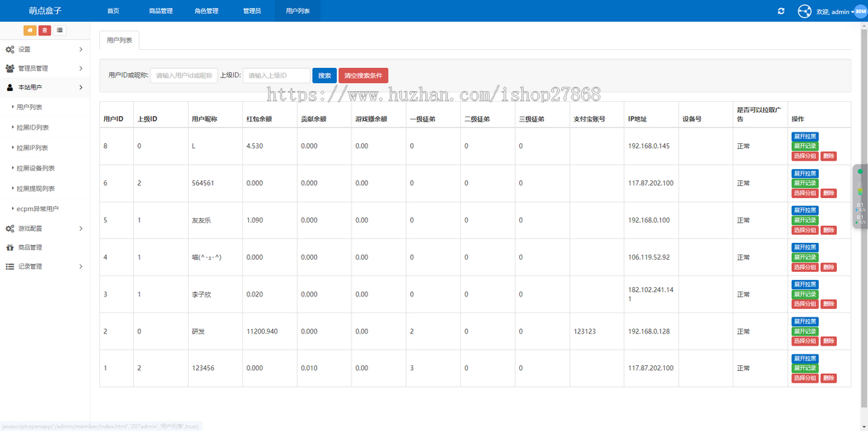Open ecpm异常用户 in sidebar
Viewport: 868px width, 431px height.
click(x=38, y=208)
